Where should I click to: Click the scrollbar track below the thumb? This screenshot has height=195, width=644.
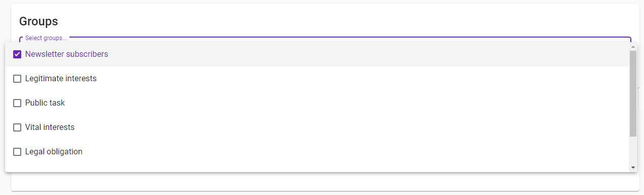point(633,150)
